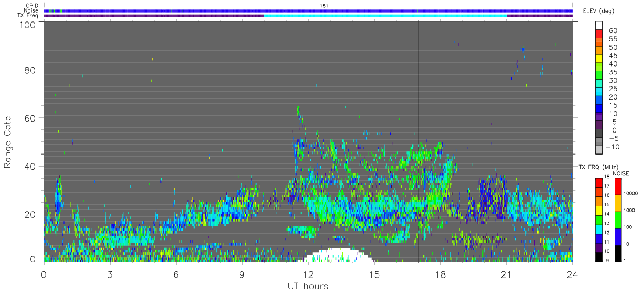Click the 1000 label on NOISE legend
The height and width of the screenshot is (297, 644).
[630, 211]
